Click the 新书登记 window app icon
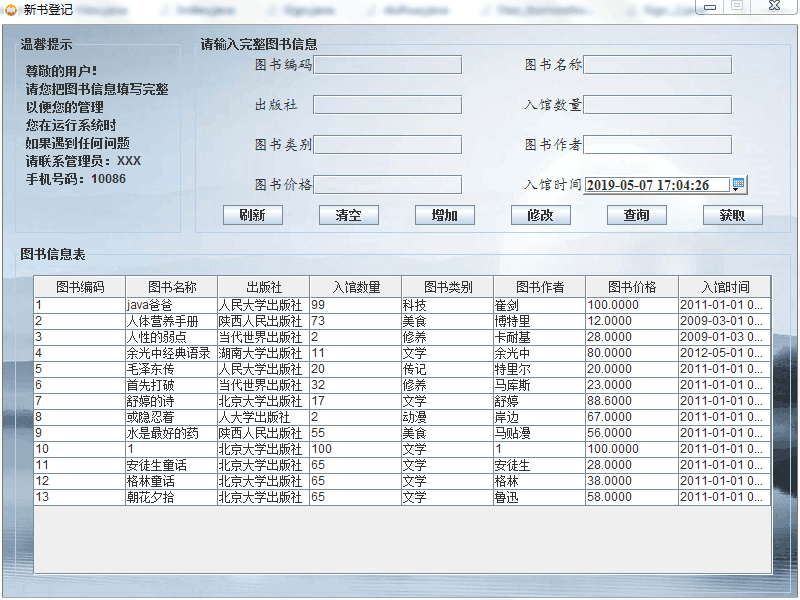800x600 pixels. [x=11, y=10]
